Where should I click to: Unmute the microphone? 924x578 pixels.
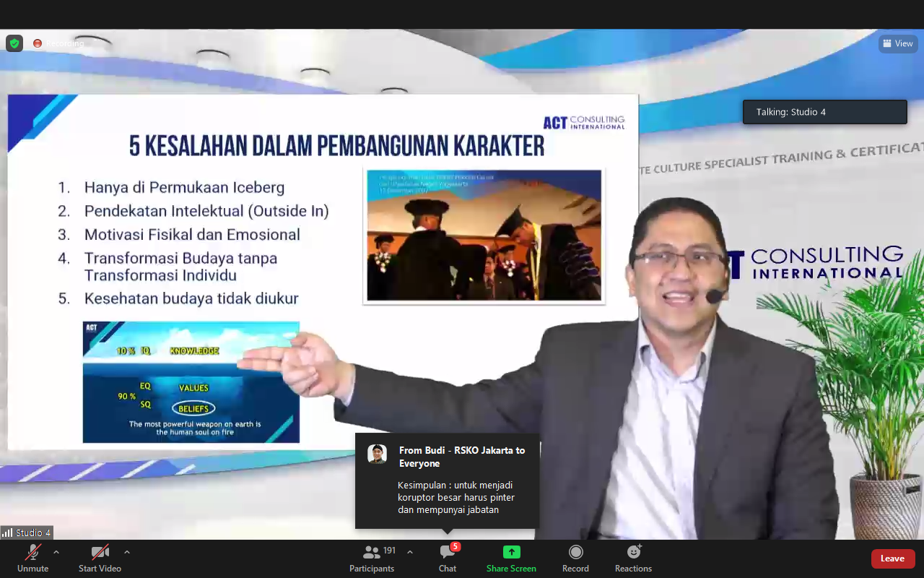32,558
